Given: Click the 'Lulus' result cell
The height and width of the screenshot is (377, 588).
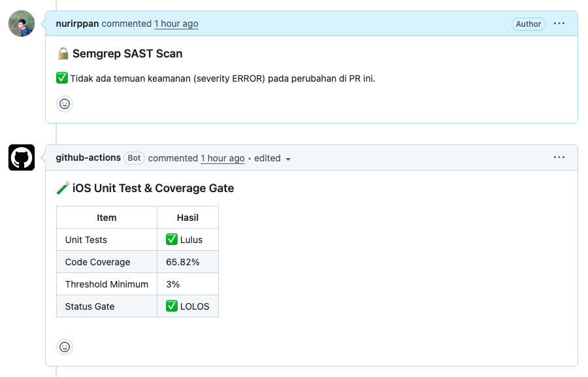Looking at the screenshot, I should click(x=188, y=240).
